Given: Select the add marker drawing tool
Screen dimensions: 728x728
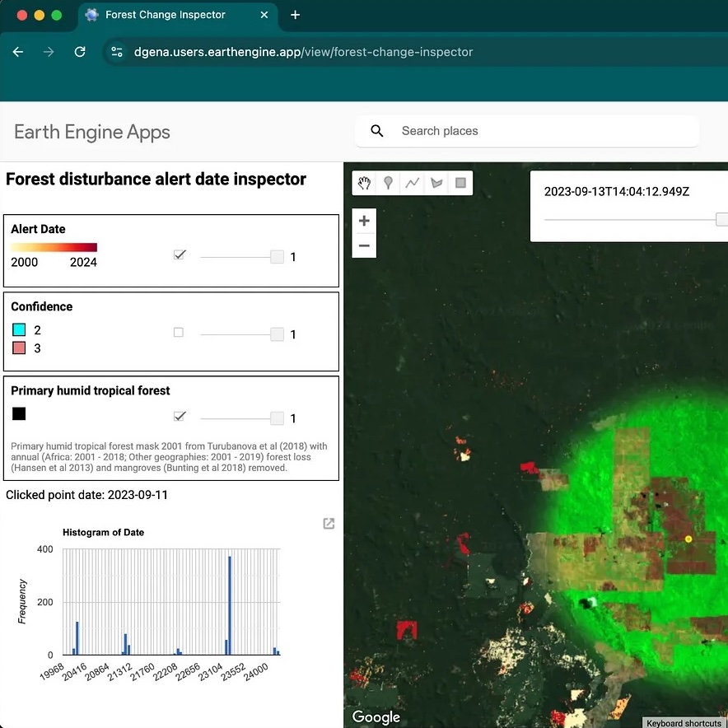Looking at the screenshot, I should [x=388, y=183].
